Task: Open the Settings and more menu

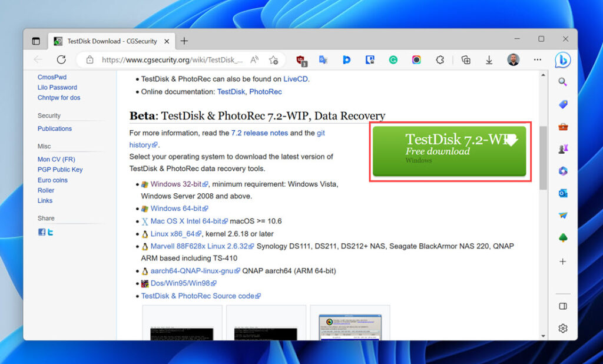Action: [538, 59]
